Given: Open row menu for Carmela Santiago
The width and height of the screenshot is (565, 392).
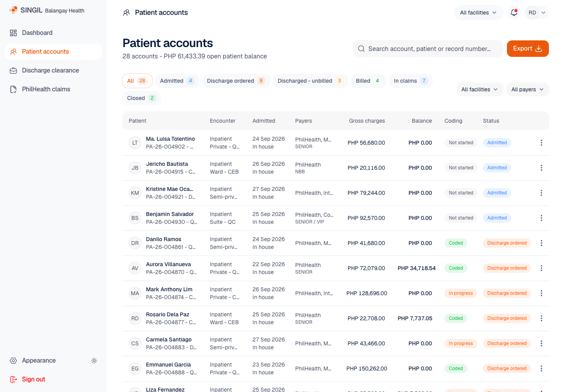Looking at the screenshot, I should point(541,343).
